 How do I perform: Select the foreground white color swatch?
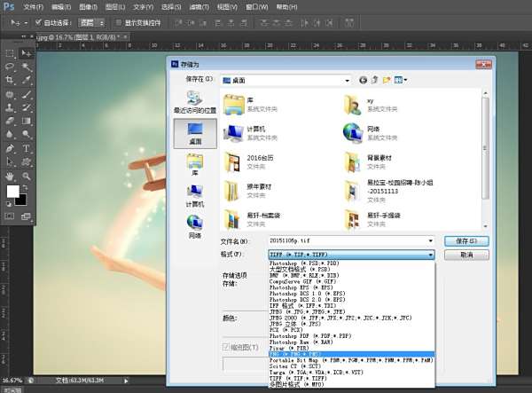click(x=13, y=191)
